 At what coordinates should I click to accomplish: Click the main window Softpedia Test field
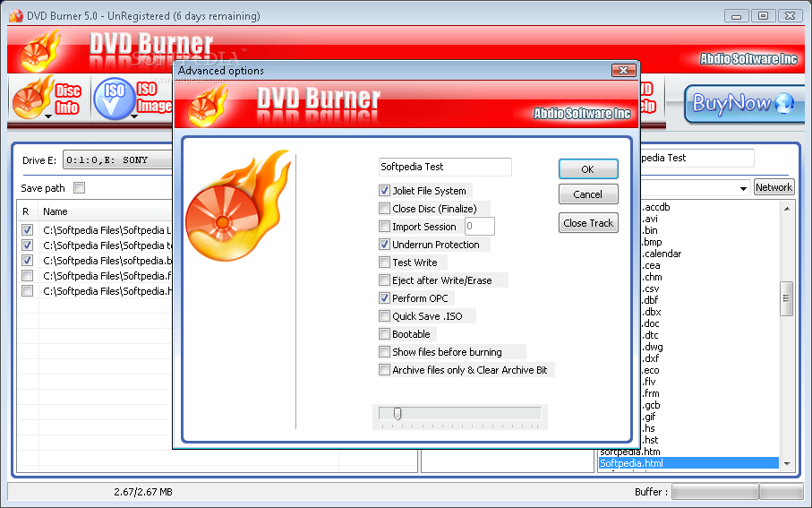697,158
